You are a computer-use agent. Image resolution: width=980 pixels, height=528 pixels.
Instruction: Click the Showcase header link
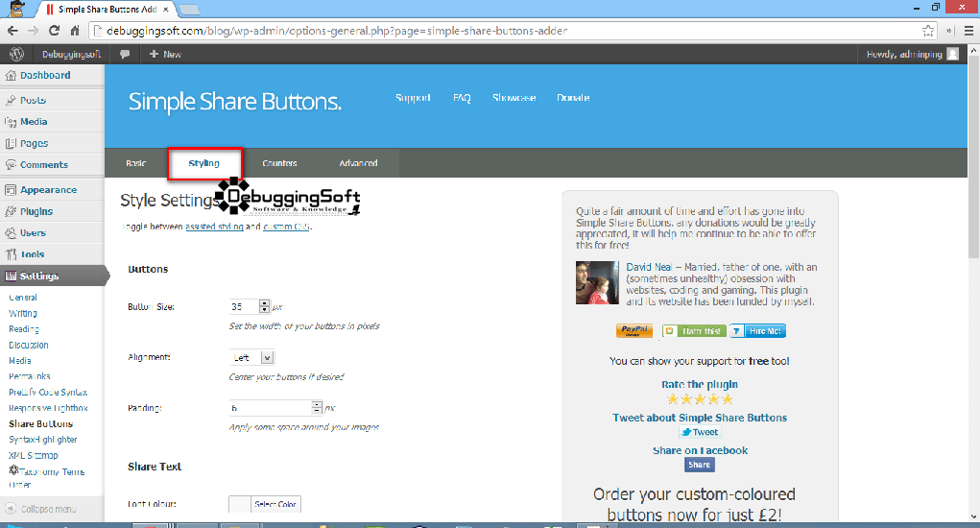point(514,98)
